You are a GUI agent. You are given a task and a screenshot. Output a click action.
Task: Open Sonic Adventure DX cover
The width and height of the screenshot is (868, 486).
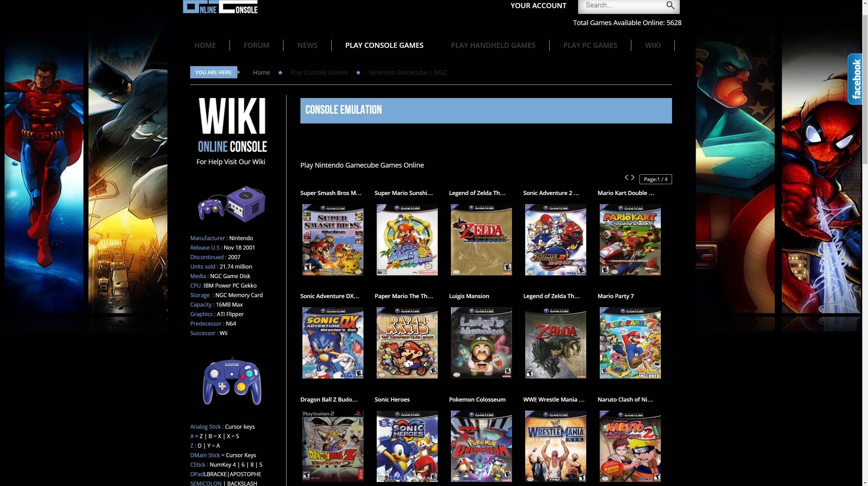[333, 343]
